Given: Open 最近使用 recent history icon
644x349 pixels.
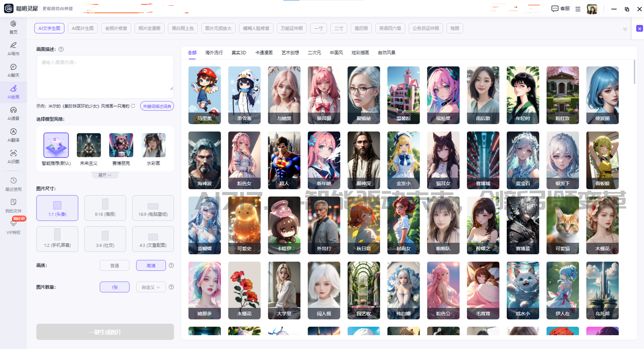Looking at the screenshot, I should click(13, 180).
